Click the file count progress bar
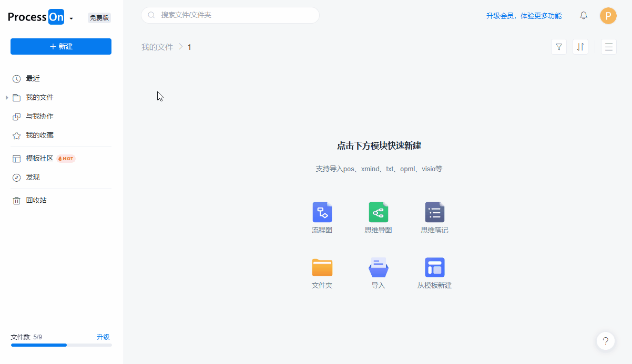 coord(60,345)
